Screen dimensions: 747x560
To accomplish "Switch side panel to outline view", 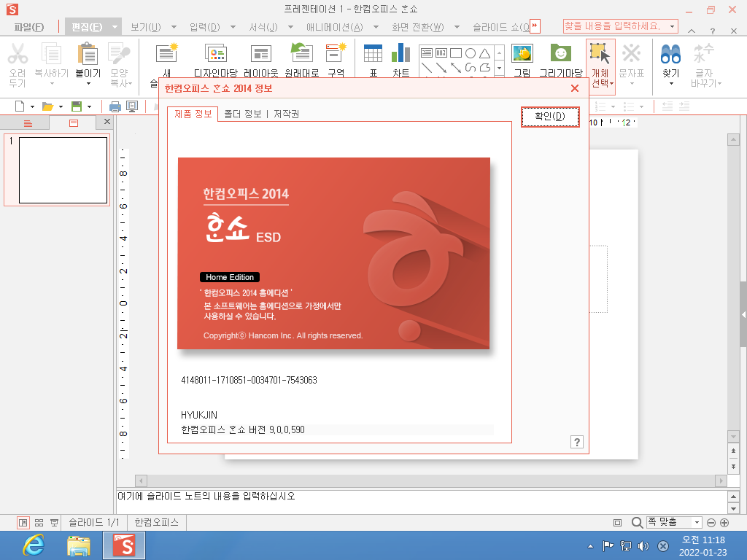I will coord(28,123).
